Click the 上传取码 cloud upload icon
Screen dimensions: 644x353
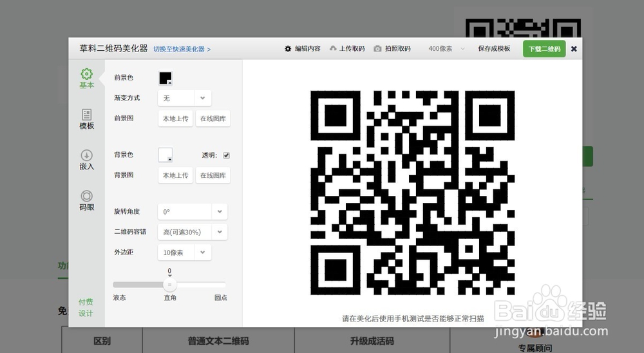(333, 48)
